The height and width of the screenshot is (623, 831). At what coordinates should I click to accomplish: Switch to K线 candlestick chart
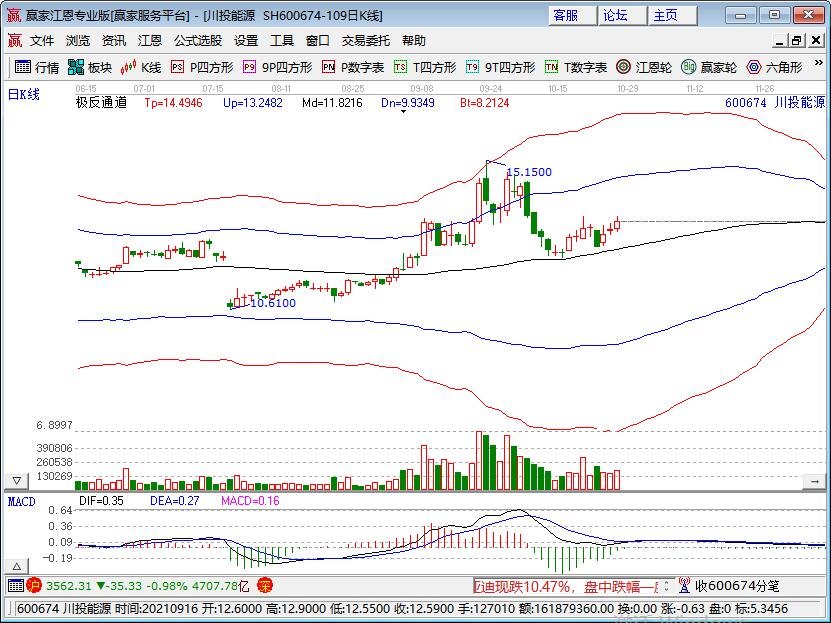pyautogui.click(x=141, y=67)
